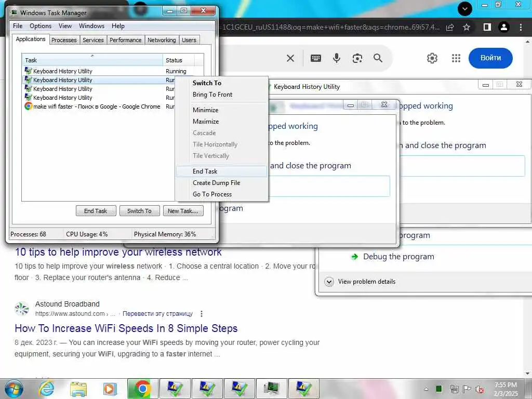Sort tasks by the Status column header

point(179,60)
